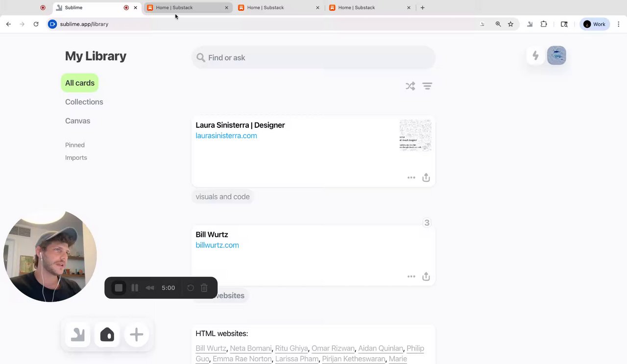Click the 3 count badge on Bill Wurtz card
Screen dimensions: 627x364
427,223
